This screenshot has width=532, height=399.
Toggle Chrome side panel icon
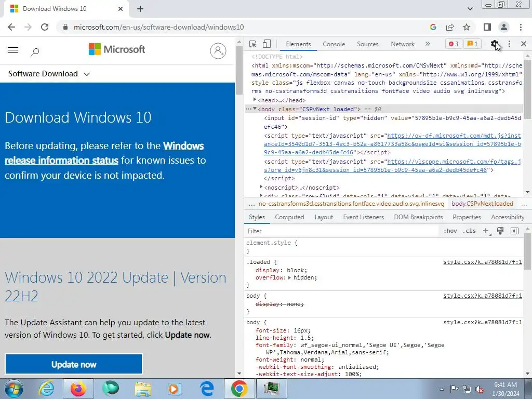pos(487,27)
